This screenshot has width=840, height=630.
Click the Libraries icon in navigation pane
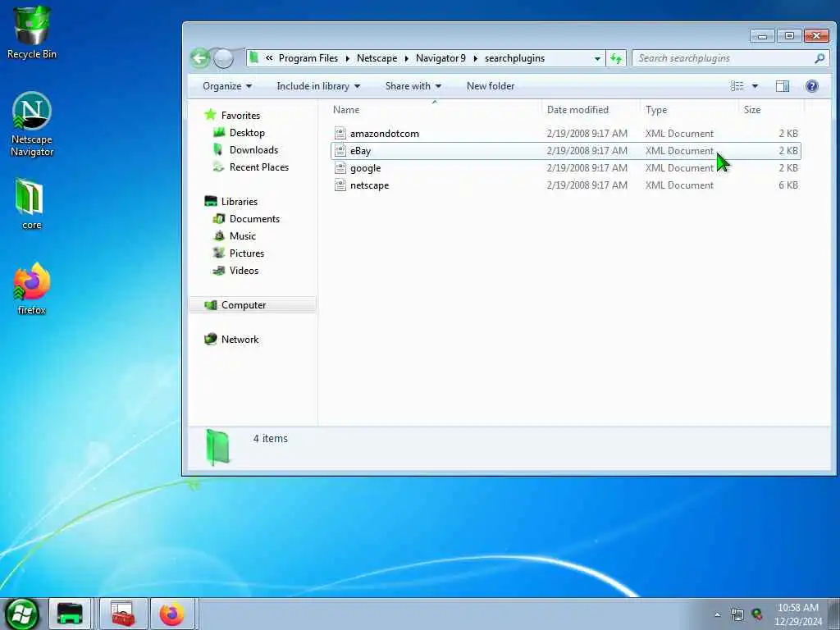(211, 201)
